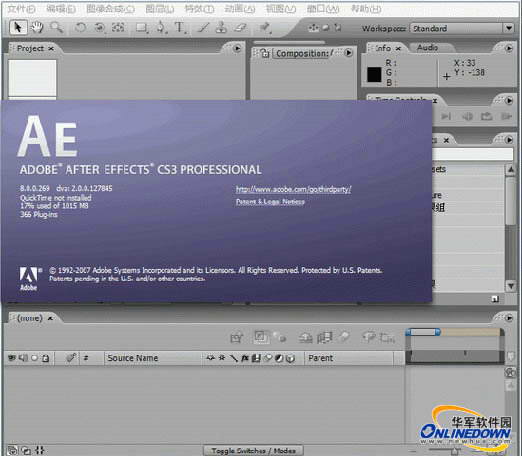522x456 pixels.
Task: Open the 帮助(H) Help menu
Action: coord(366,9)
